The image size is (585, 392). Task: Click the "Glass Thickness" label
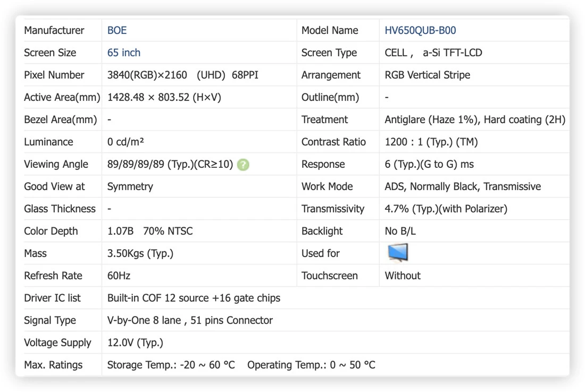coord(60,209)
